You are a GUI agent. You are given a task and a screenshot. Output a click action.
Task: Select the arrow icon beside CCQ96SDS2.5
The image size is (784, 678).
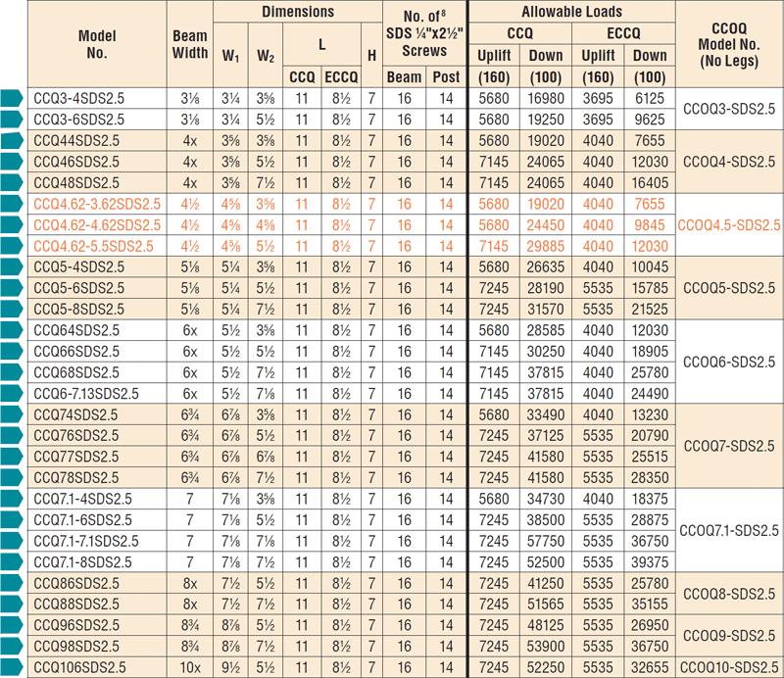point(10,625)
